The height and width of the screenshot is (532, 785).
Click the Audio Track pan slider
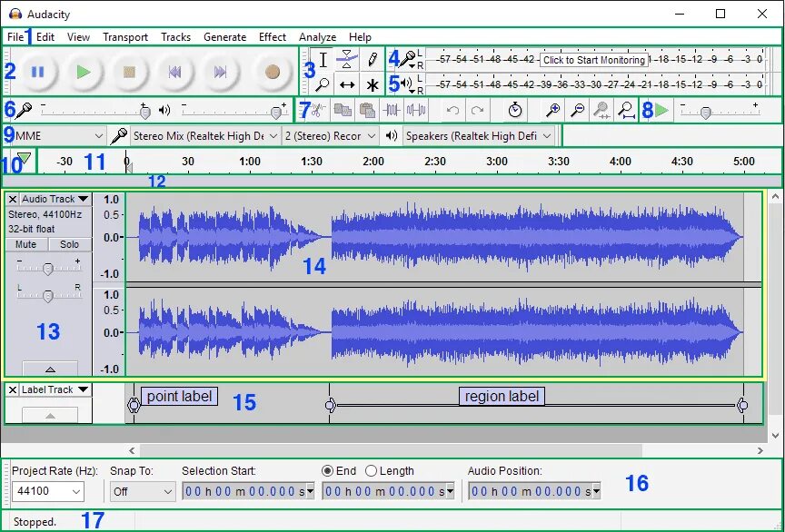[48, 295]
